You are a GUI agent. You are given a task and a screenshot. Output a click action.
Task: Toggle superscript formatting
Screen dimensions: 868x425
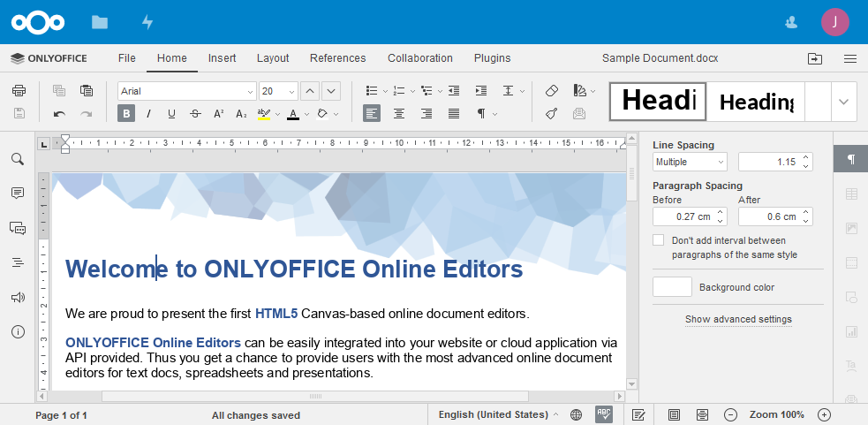(218, 114)
